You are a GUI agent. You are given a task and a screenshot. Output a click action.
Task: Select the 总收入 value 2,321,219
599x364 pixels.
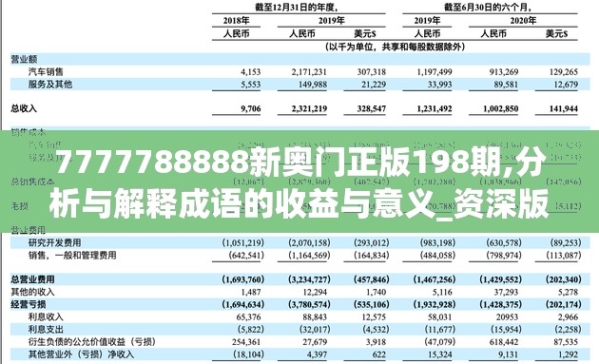309,109
